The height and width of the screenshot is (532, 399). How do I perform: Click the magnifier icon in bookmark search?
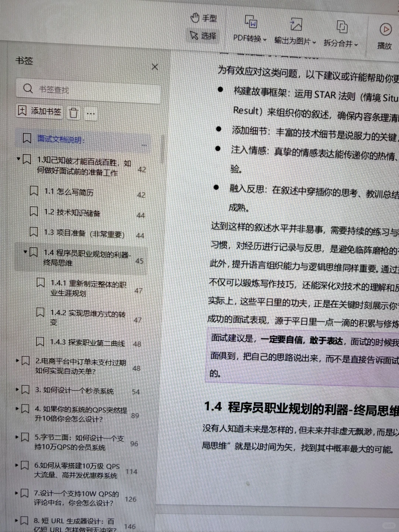pyautogui.click(x=28, y=89)
